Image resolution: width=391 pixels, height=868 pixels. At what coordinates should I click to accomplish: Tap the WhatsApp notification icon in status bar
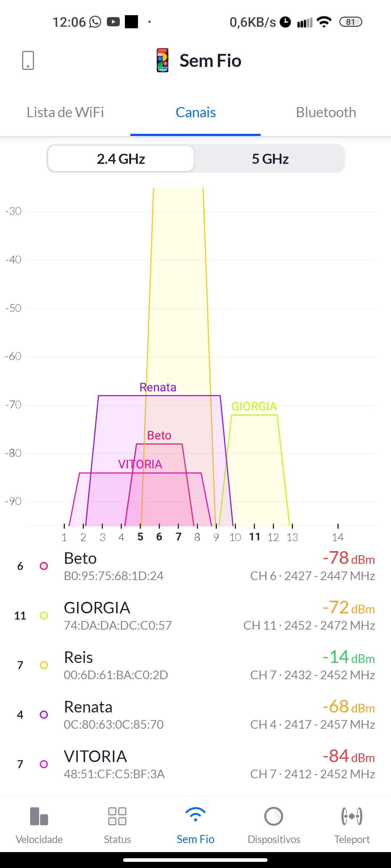point(95,22)
